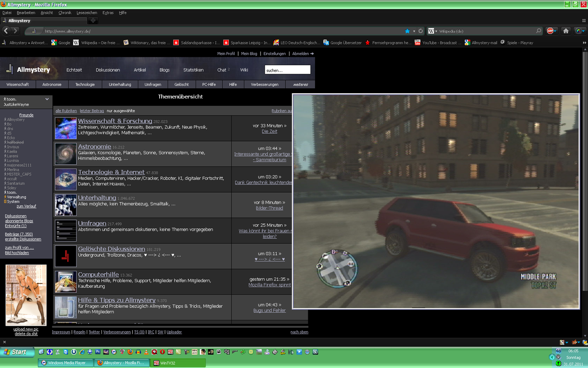The image size is (588, 368).
Task: Click the Start button
Action: pos(18,352)
